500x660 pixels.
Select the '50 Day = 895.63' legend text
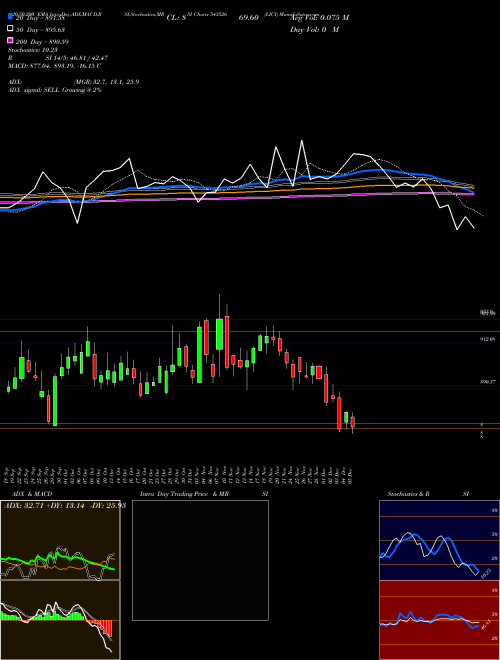(40, 30)
